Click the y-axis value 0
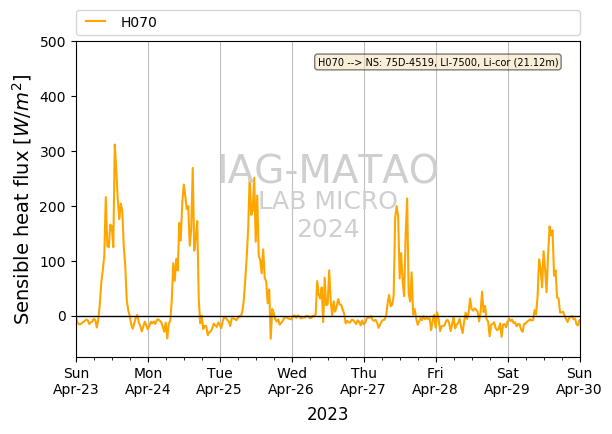This screenshot has width=612, height=434. pos(62,317)
